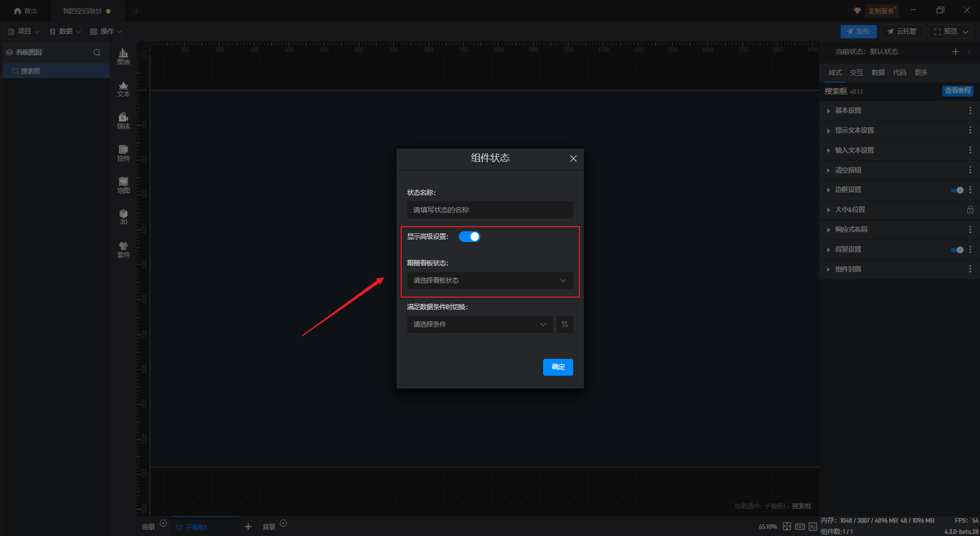This screenshot has width=980, height=536.
Task: Toggle the lock icon for 大小&位置
Action: click(970, 210)
